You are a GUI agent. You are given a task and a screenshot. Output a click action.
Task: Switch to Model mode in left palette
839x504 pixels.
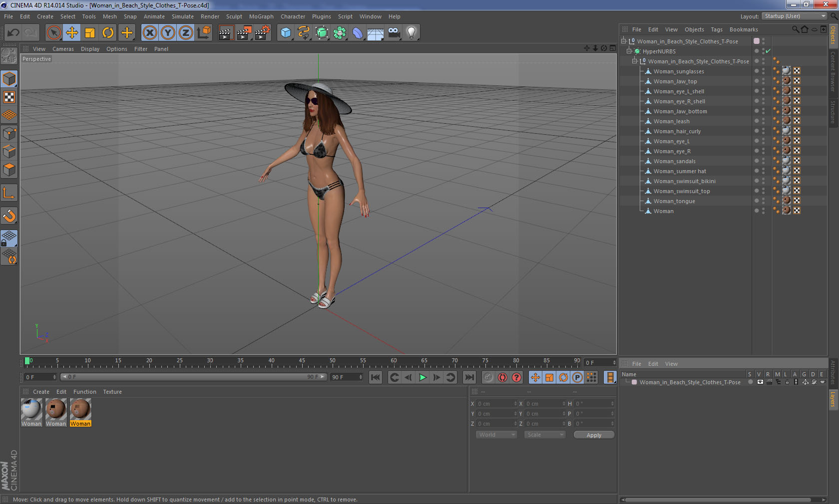click(x=9, y=79)
